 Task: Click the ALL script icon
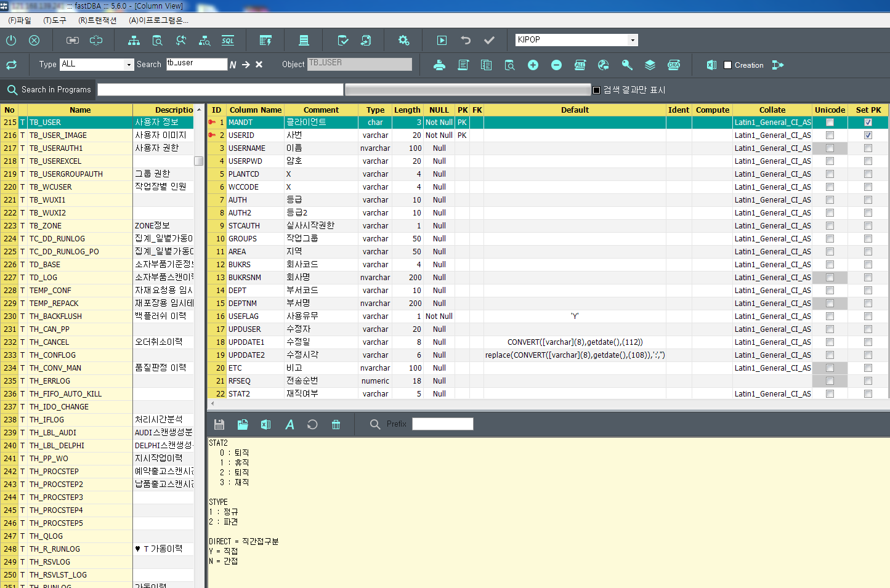580,65
